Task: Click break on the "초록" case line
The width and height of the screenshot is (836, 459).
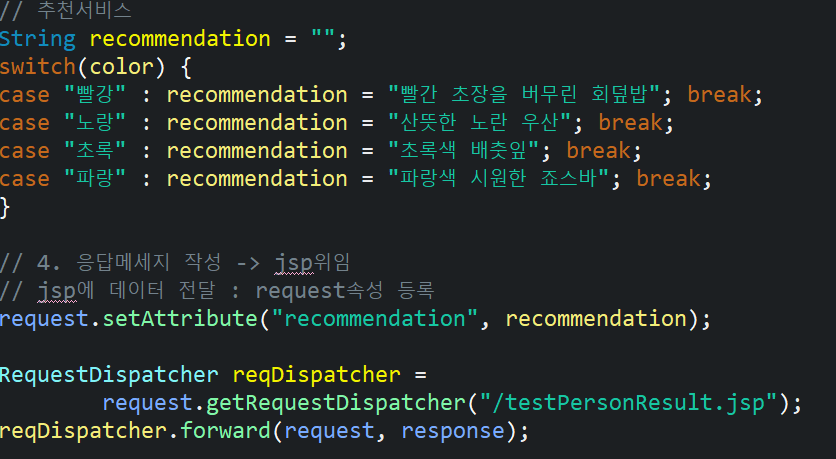Action: click(598, 151)
